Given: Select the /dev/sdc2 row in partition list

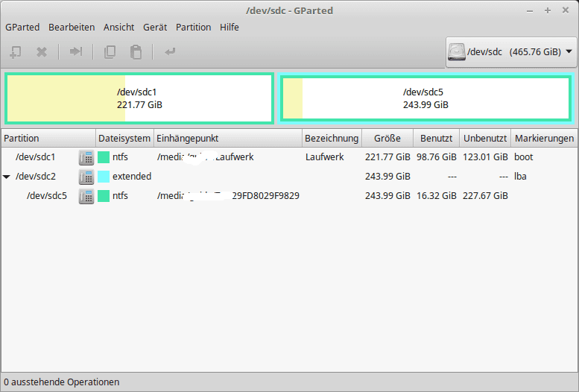Looking at the screenshot, I should (x=289, y=176).
